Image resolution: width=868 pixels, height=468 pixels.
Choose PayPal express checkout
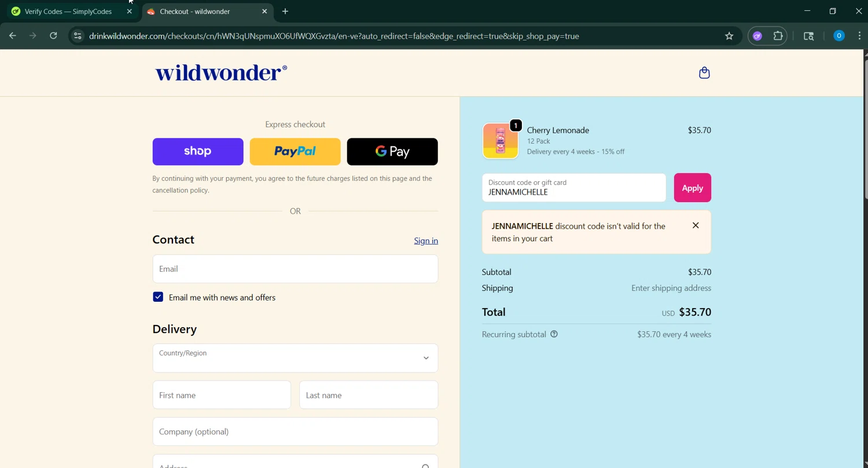[x=295, y=152]
